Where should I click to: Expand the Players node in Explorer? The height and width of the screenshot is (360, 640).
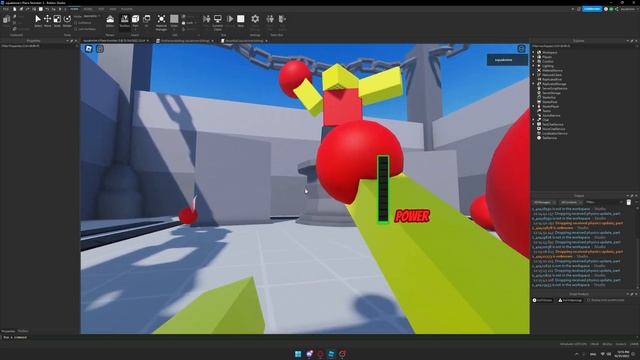tap(533, 57)
